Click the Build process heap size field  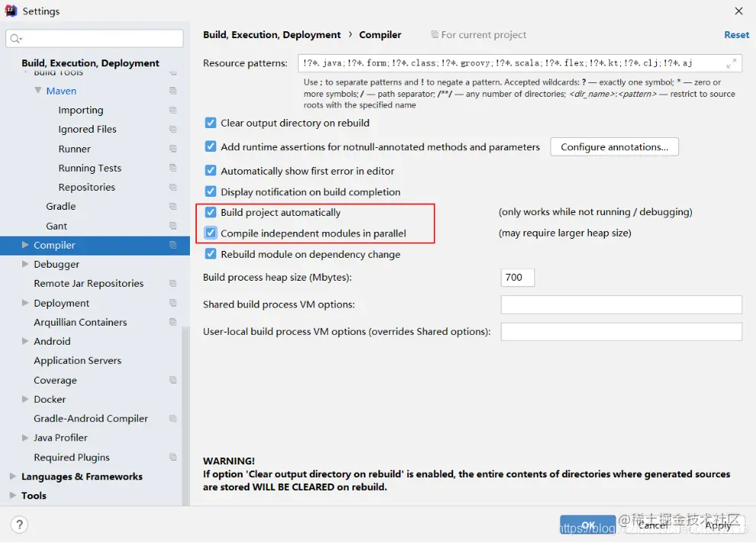click(517, 278)
